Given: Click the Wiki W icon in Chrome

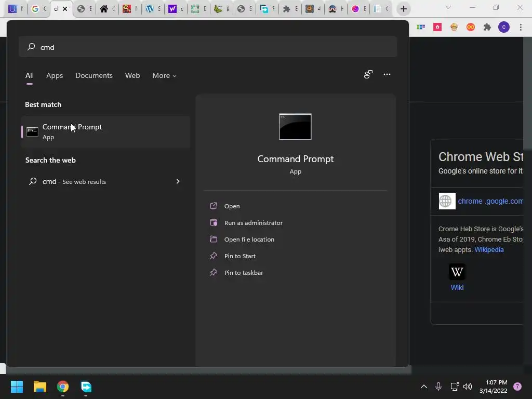Looking at the screenshot, I should pos(457,272).
